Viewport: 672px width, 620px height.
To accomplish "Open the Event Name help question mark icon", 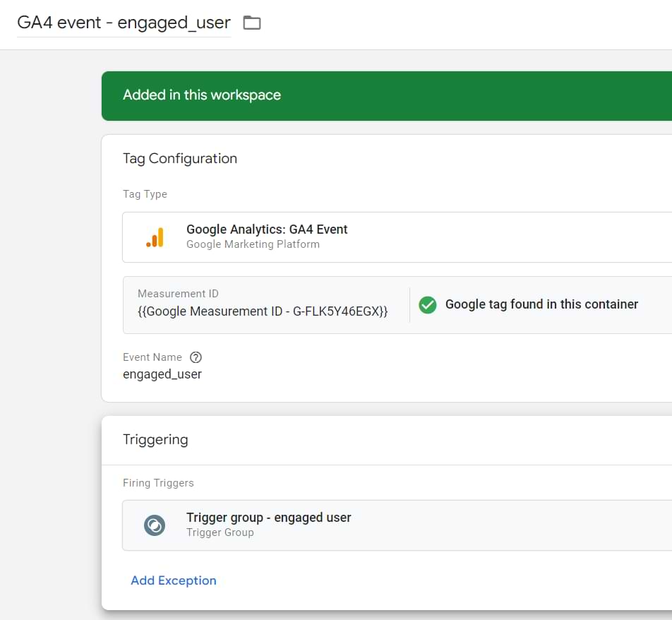I will (x=196, y=357).
